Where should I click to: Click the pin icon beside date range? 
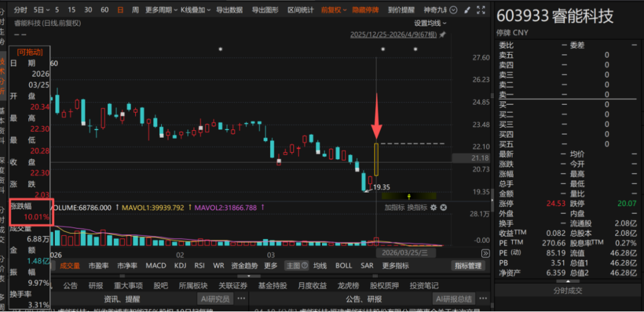click(442, 35)
